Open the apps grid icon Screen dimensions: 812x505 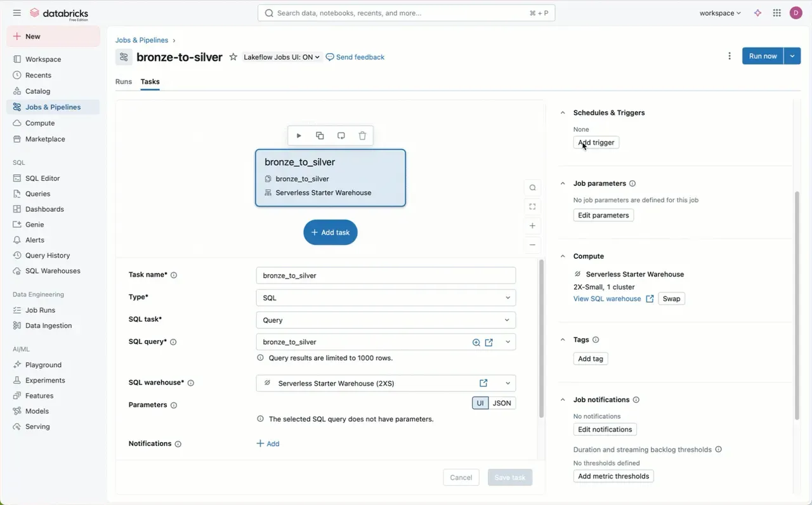coord(776,13)
